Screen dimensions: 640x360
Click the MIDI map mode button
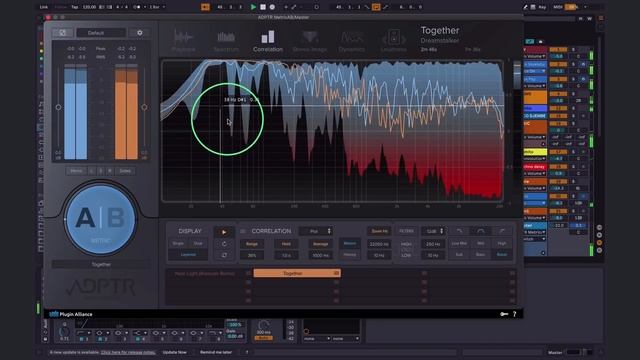(558, 7)
